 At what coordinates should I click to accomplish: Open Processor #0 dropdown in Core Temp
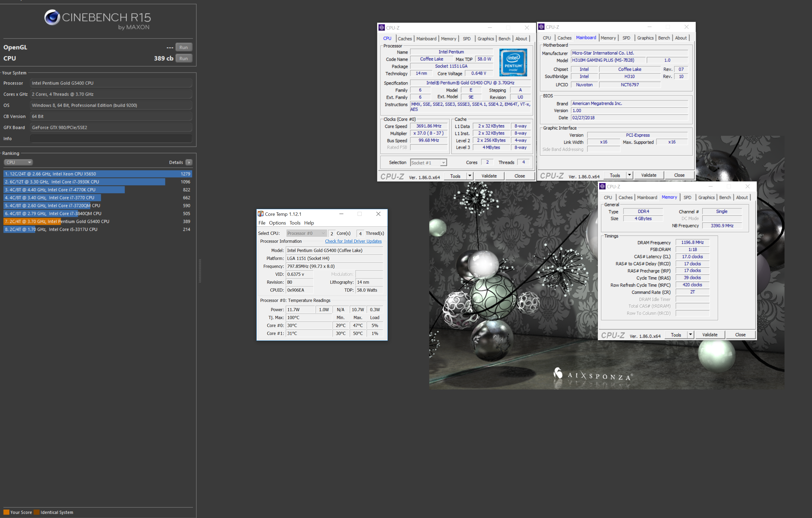[307, 233]
